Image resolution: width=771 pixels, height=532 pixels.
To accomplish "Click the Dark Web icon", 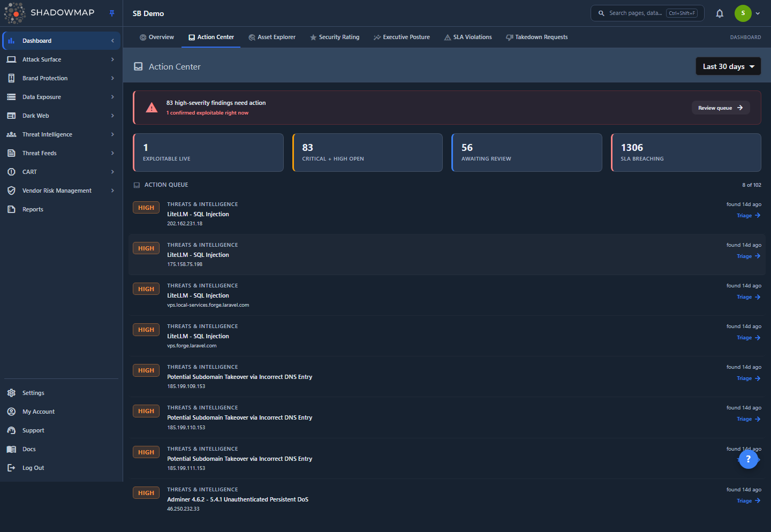I will point(11,116).
